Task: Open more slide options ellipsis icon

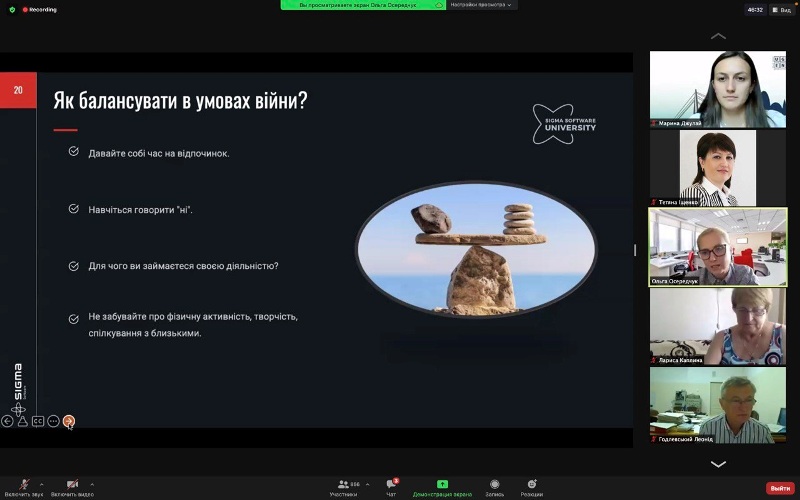Action: tap(53, 421)
